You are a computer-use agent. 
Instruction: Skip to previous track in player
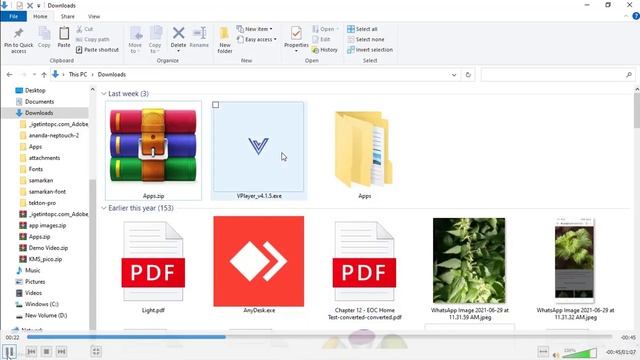point(31,351)
